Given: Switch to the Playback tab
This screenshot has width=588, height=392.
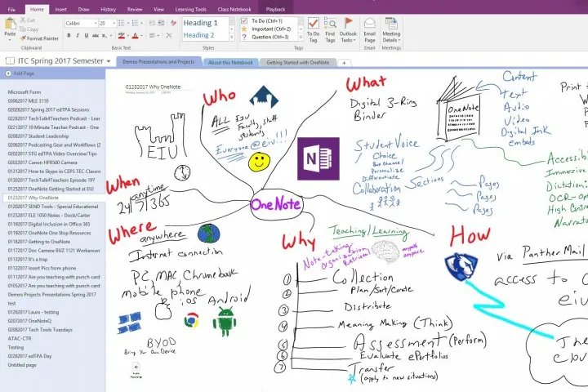Looking at the screenshot, I should tap(276, 9).
